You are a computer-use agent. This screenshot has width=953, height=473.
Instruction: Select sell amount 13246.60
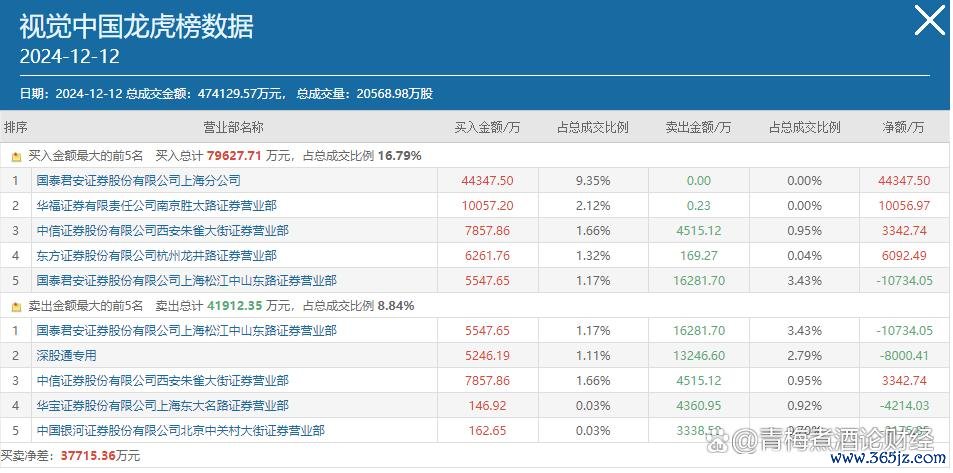698,356
